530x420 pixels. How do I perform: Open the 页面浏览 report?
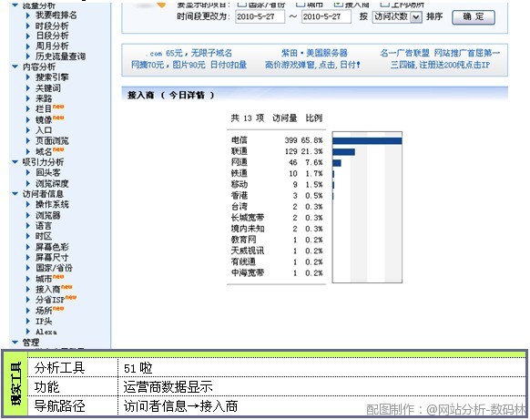[52, 140]
